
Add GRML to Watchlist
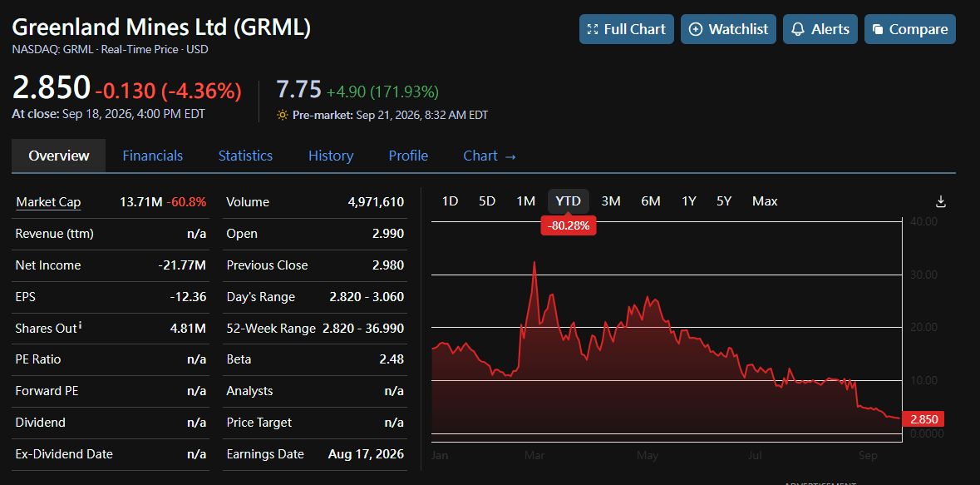728,29
